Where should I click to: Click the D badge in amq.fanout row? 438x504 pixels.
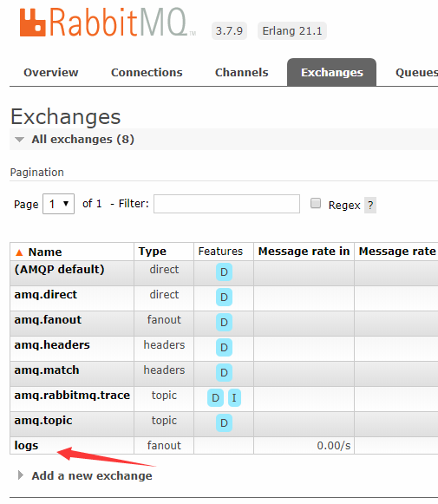224,322
